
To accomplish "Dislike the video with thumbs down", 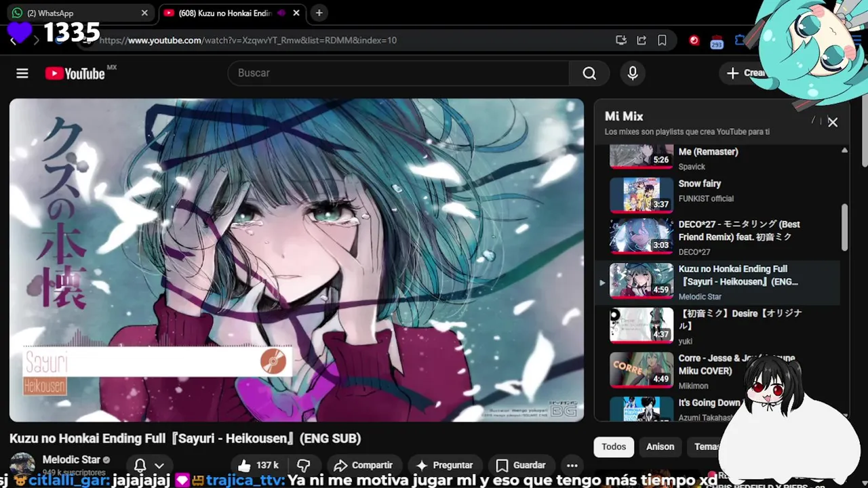I will click(304, 465).
